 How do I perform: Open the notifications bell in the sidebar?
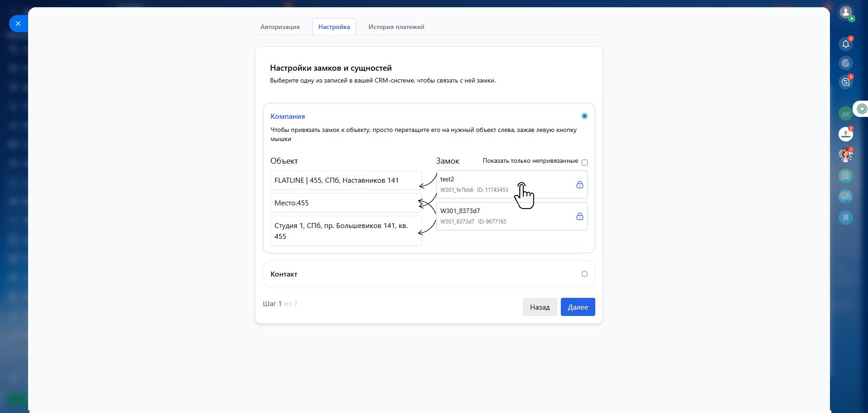tap(845, 44)
